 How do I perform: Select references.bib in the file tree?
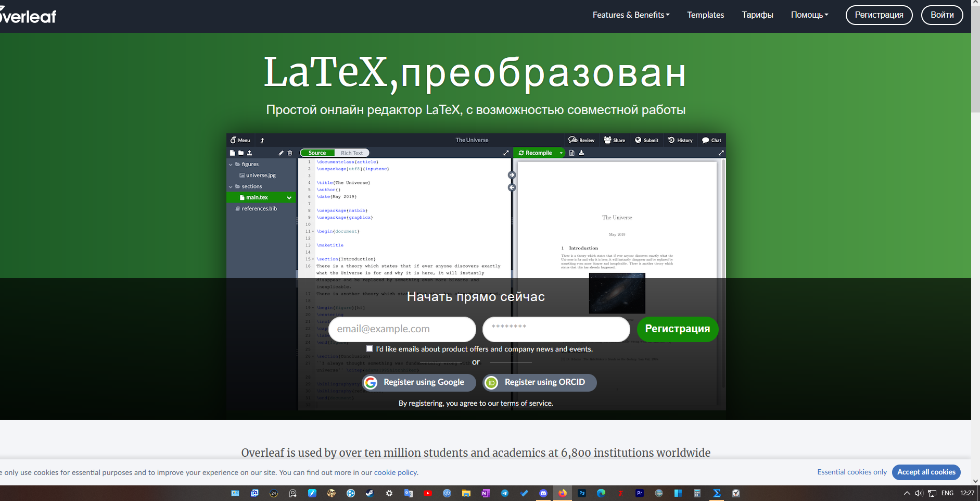coord(259,209)
